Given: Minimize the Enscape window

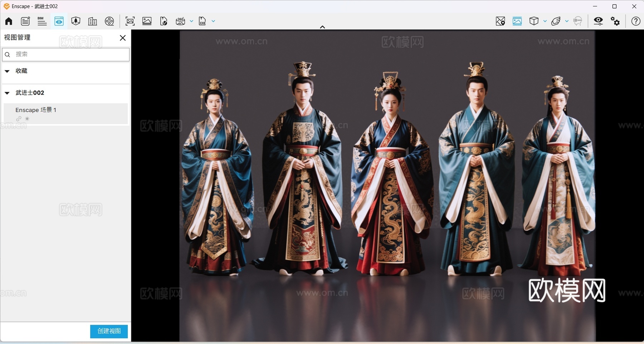Looking at the screenshot, I should click(595, 6).
